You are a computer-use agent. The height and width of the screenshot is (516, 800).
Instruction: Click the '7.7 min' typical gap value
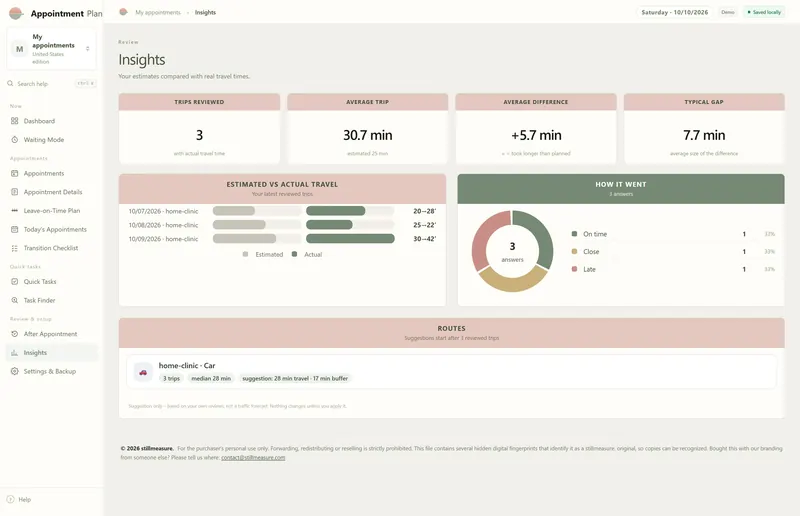point(704,135)
